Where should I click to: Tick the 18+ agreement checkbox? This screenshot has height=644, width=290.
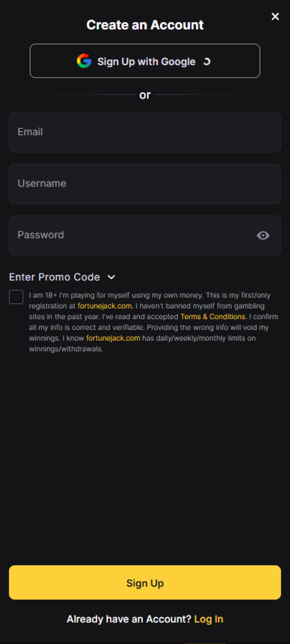[16, 297]
